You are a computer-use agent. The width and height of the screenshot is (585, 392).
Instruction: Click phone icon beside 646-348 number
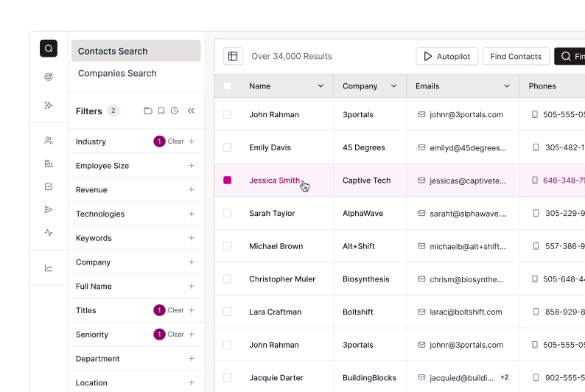[x=535, y=180]
